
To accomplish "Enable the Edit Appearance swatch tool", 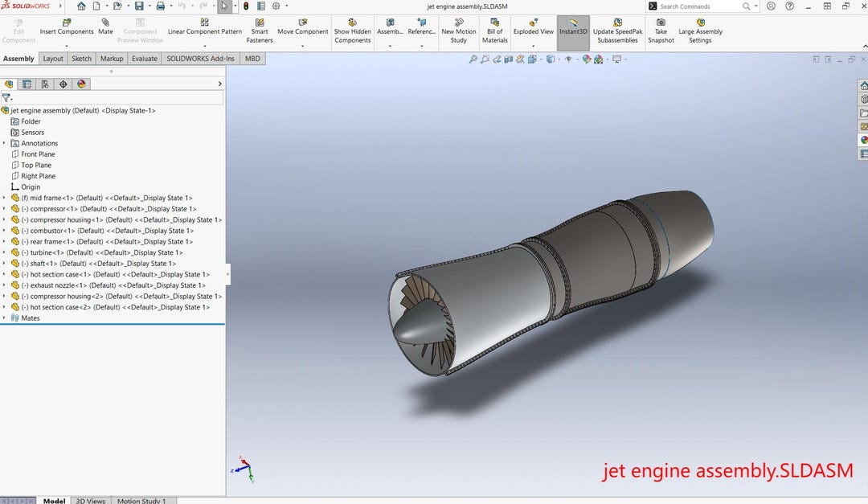I will (x=587, y=59).
